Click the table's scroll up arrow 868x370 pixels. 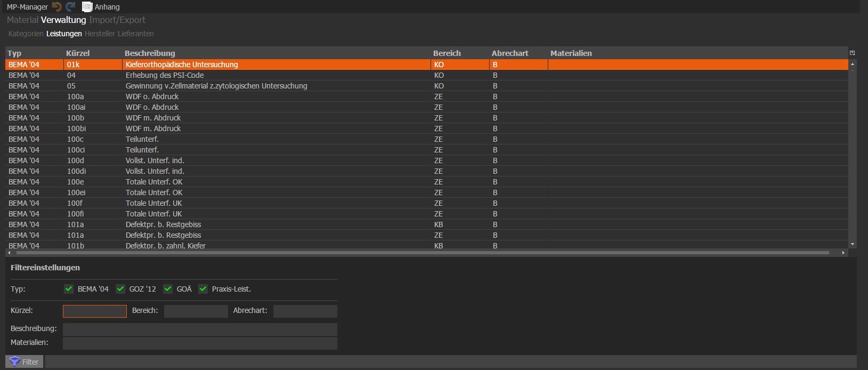pyautogui.click(x=853, y=64)
